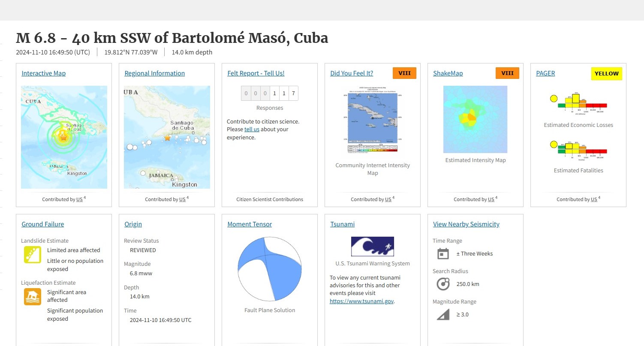Click the Estimated Intensity Map thumbnail
This screenshot has height=346, width=644.
(475, 119)
